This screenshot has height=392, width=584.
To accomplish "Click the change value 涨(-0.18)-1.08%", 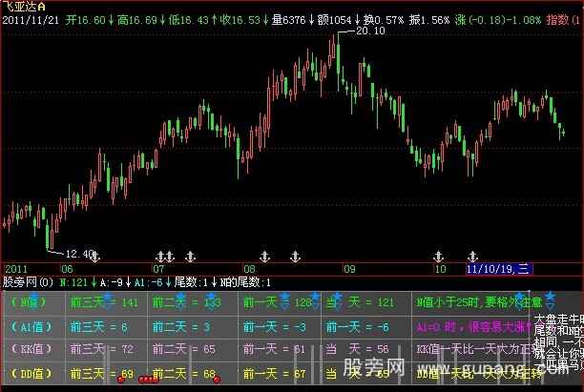I will click(x=497, y=20).
